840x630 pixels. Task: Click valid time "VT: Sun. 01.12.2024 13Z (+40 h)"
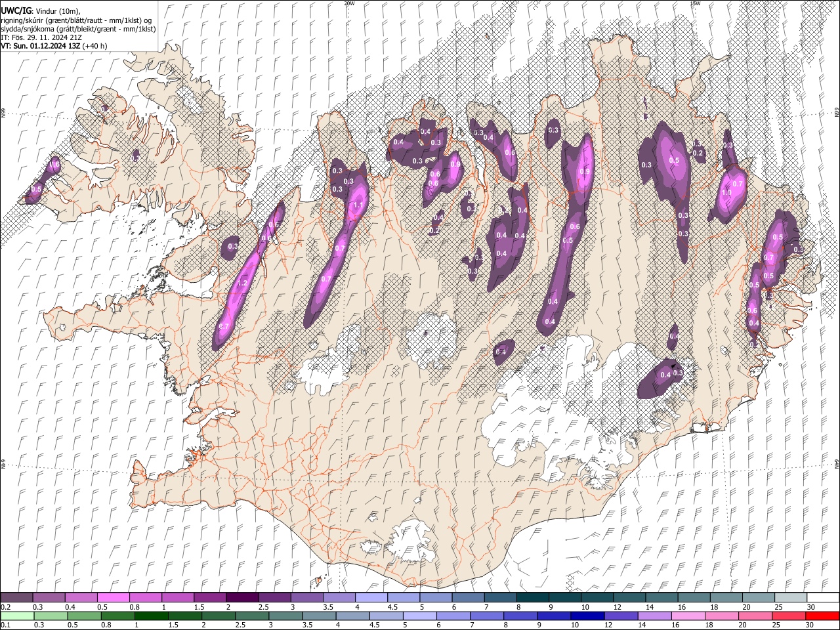click(x=54, y=46)
